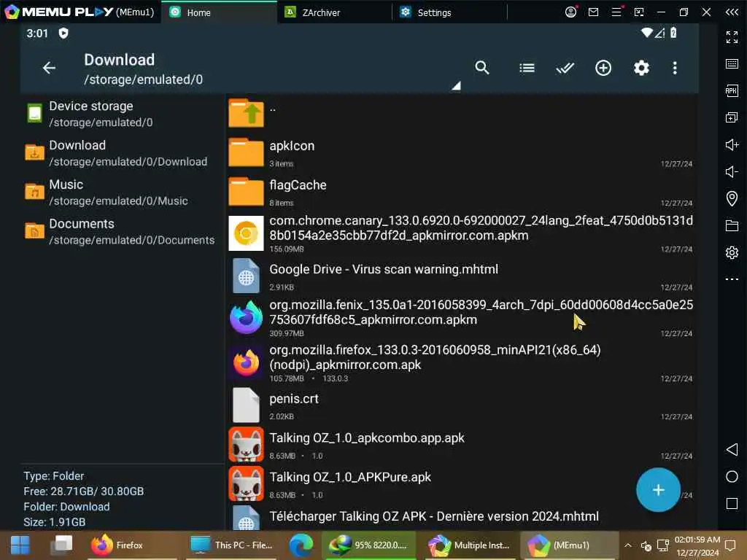Open Device storage in the sidebar
Image resolution: width=747 pixels, height=560 pixels.
(122, 114)
